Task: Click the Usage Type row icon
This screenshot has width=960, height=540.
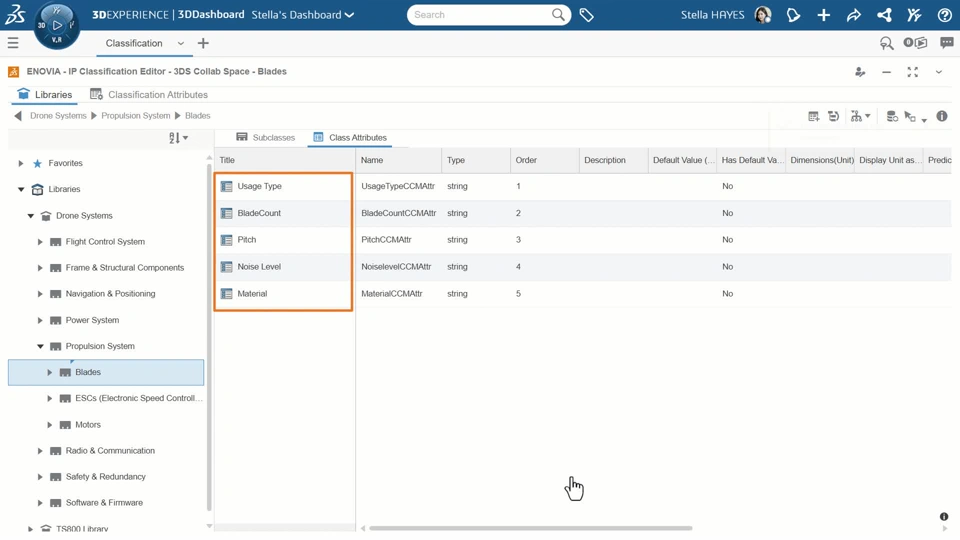Action: click(x=227, y=186)
